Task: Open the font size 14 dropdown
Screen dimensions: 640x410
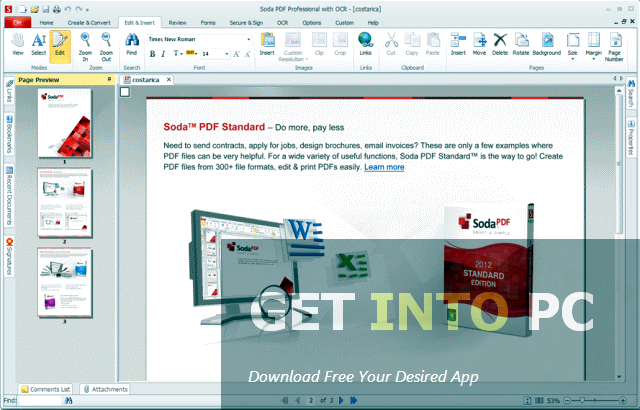Action: [227, 54]
